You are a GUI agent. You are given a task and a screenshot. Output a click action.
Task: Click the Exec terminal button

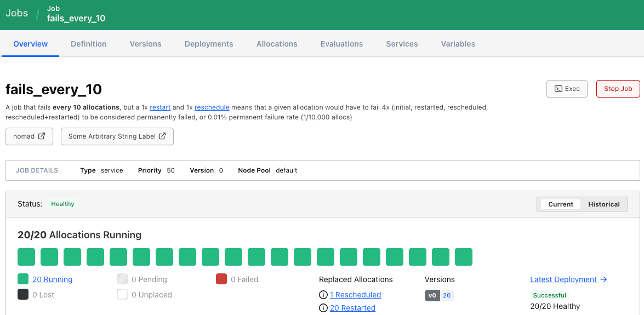[567, 89]
